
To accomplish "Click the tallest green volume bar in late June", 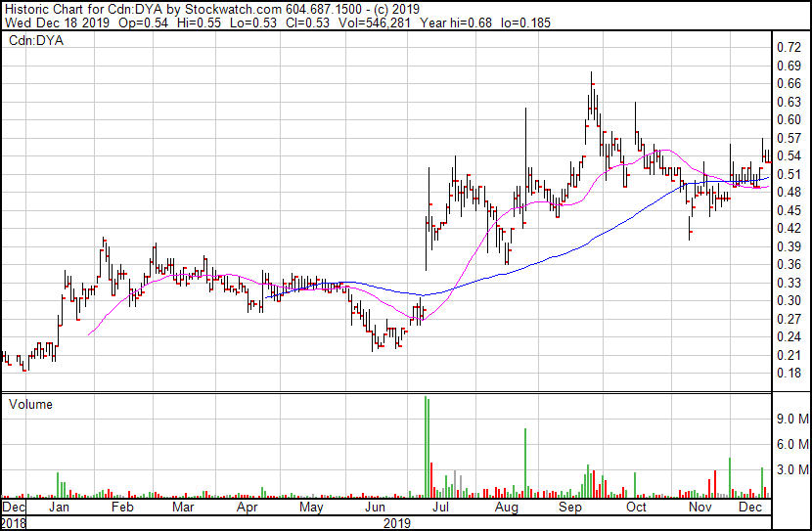I will point(426,447).
